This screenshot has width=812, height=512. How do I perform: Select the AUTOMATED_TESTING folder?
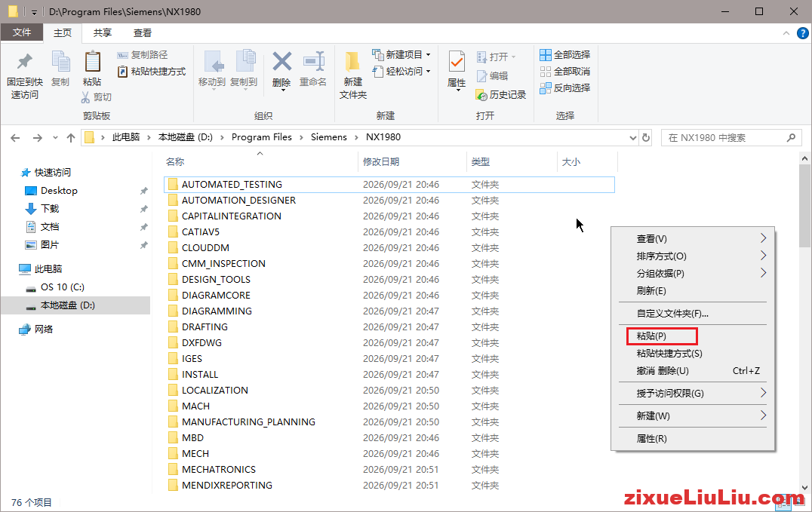click(389, 184)
